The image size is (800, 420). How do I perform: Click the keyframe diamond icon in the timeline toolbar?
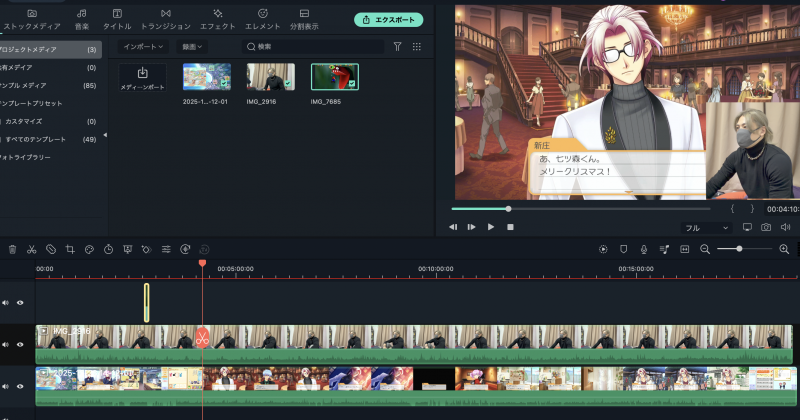pos(146,250)
